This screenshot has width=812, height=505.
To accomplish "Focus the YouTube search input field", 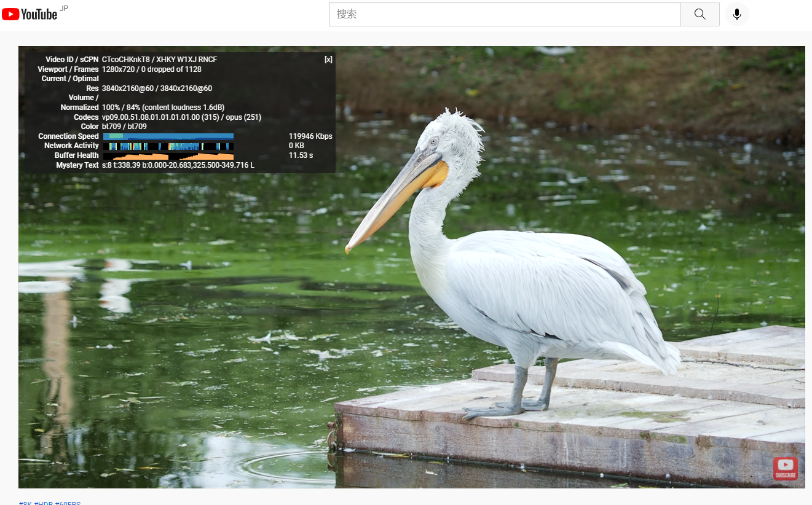I will point(504,14).
